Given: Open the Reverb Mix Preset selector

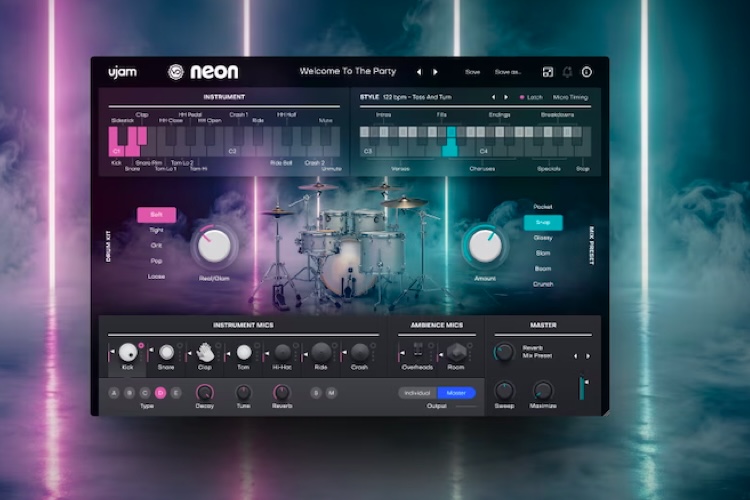Looking at the screenshot, I should coord(537,352).
